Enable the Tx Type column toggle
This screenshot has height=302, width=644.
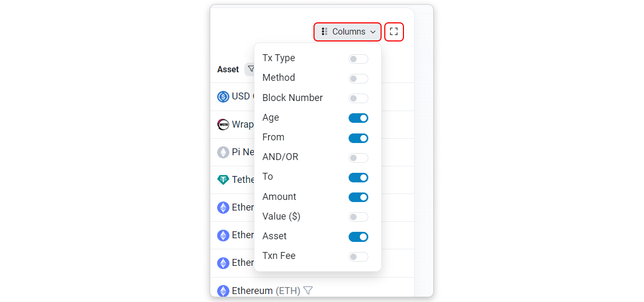coord(358,59)
